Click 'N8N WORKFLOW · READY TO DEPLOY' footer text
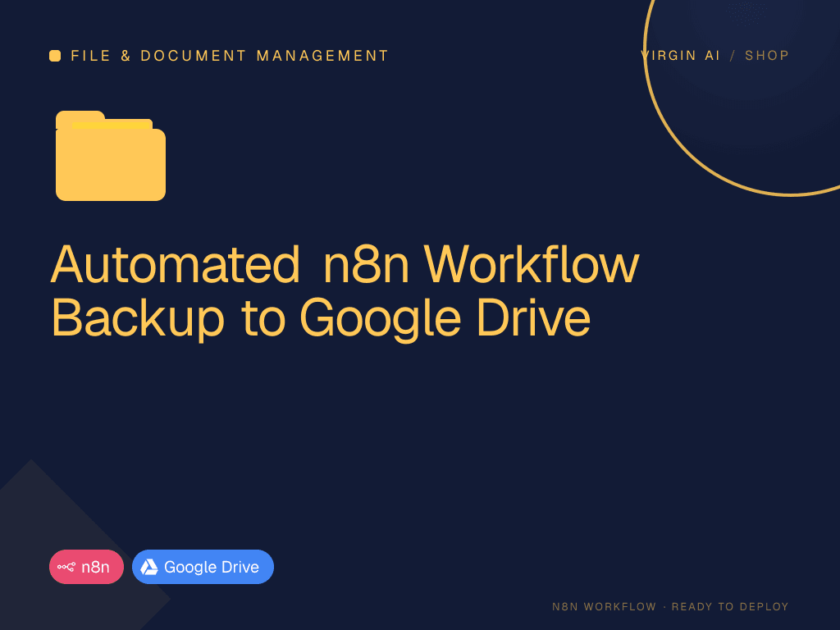840x630 pixels. click(x=670, y=606)
